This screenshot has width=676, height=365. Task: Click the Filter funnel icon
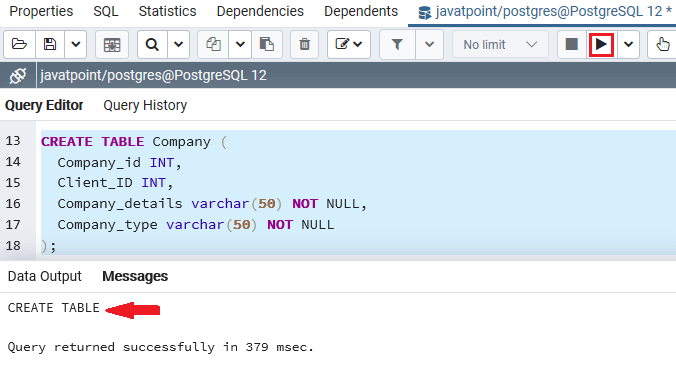(397, 44)
